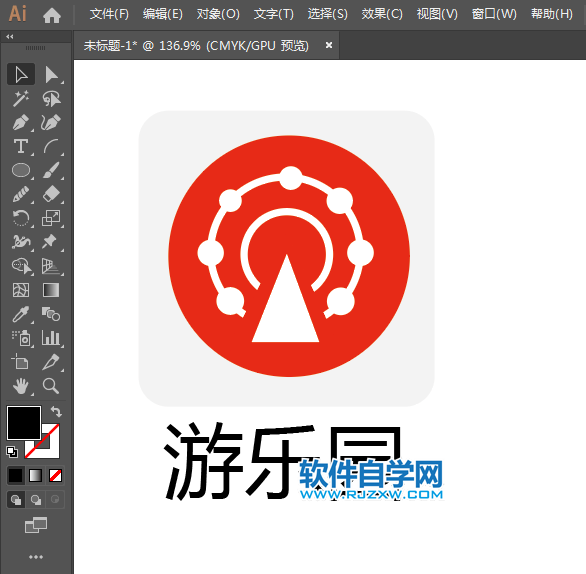
Task: Click the toolbar drag grip handle
Action: tap(36, 48)
